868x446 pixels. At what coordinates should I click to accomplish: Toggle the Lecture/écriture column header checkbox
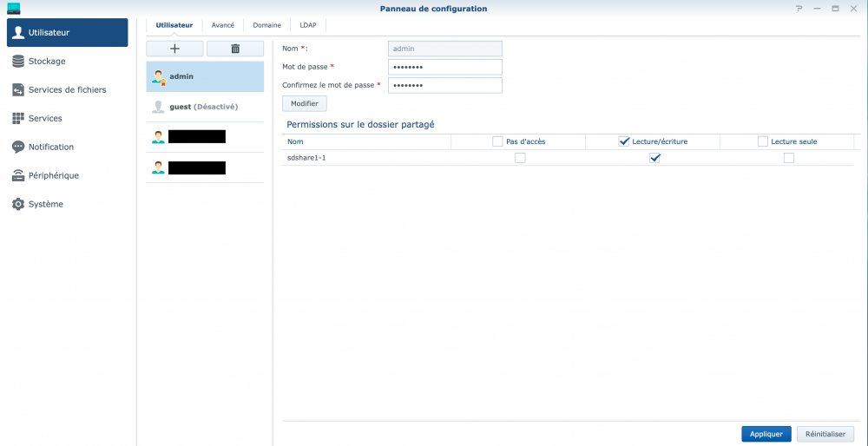click(624, 141)
